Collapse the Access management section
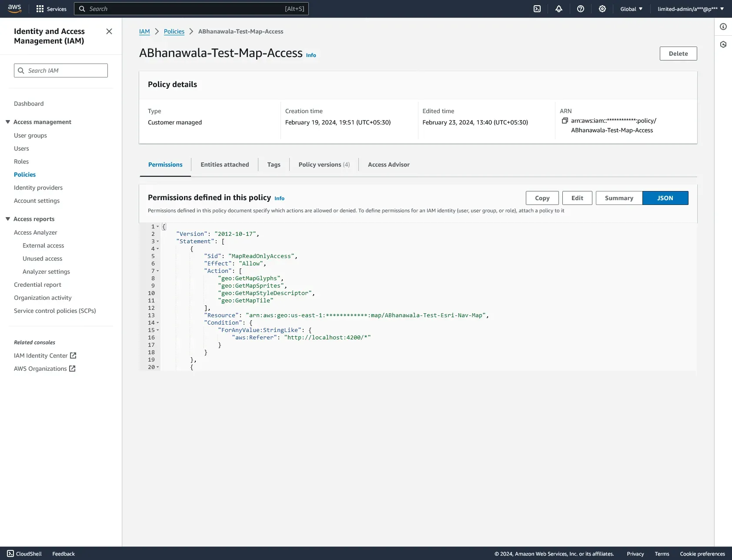Screen dimensions: 732x560 pyautogui.click(x=8, y=122)
